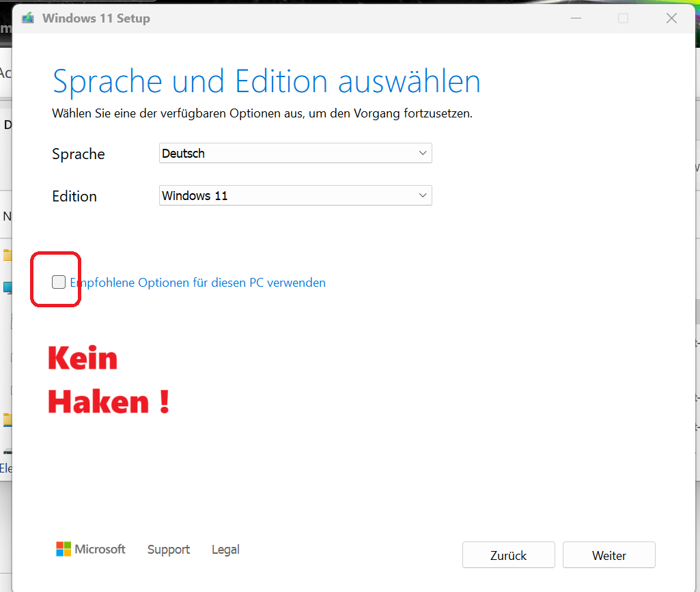This screenshot has width=700, height=592.
Task: Go back with the Zurück button
Action: click(509, 555)
